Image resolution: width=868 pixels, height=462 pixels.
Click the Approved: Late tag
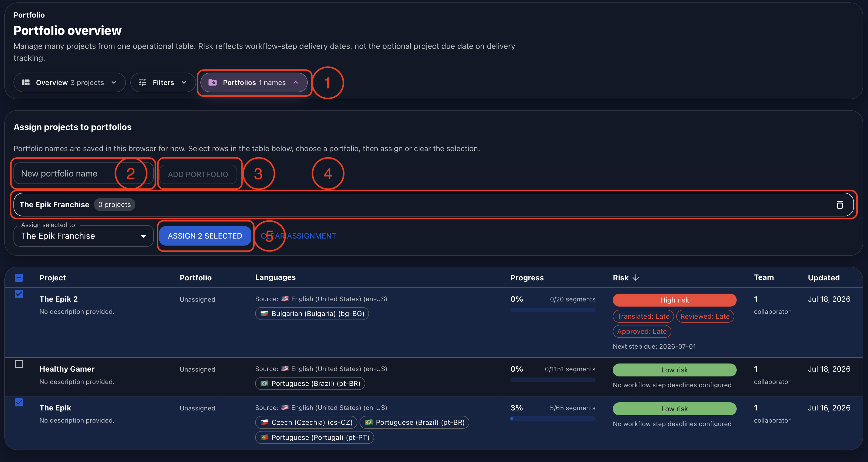(642, 331)
